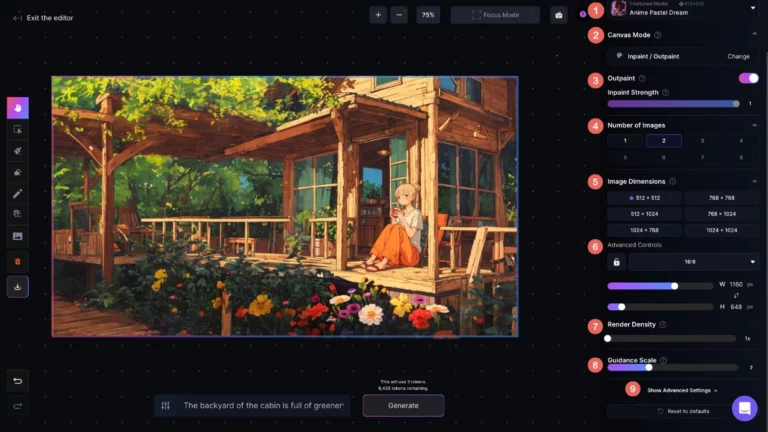Click the red trash delete icon
The height and width of the screenshot is (432, 768).
pos(18,261)
